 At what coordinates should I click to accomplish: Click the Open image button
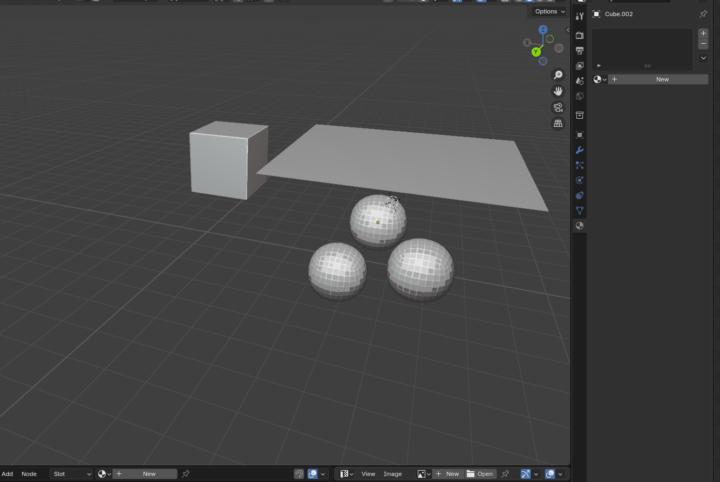pyautogui.click(x=481, y=474)
